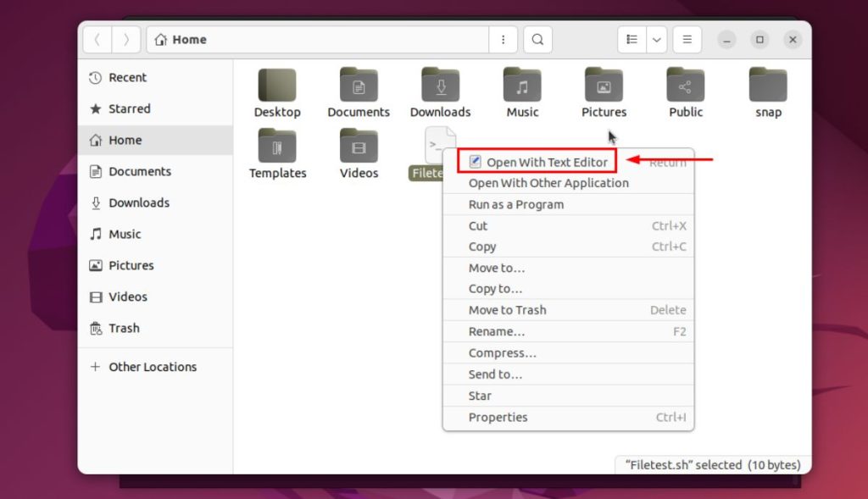This screenshot has height=499, width=868.
Task: Open the Documents folder
Action: tap(358, 89)
